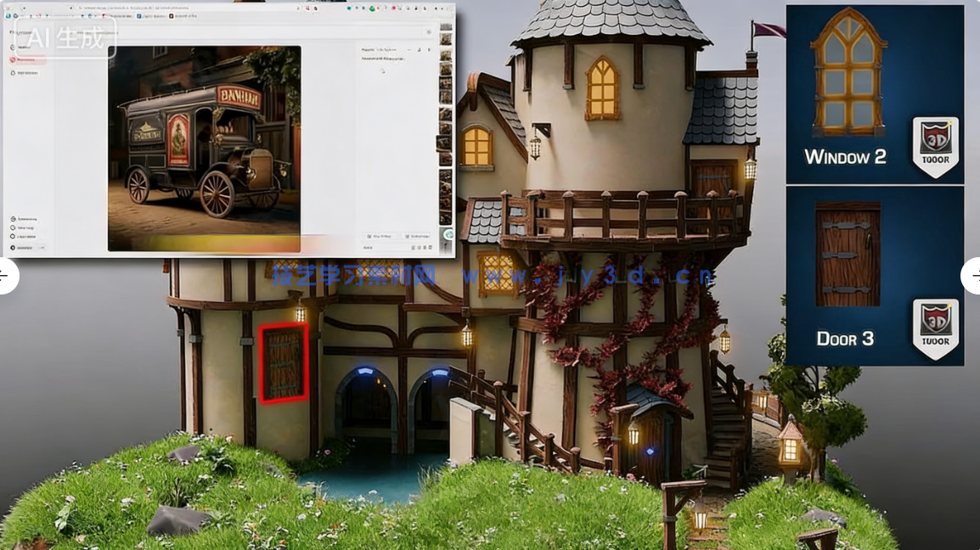Select the red-highlighted entry in the app sidebar
The width and height of the screenshot is (980, 550).
[x=24, y=60]
